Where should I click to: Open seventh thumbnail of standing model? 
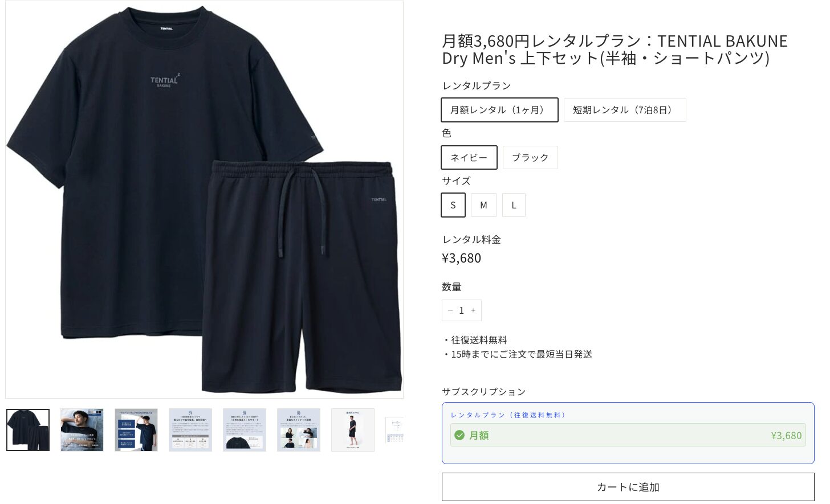(x=353, y=430)
